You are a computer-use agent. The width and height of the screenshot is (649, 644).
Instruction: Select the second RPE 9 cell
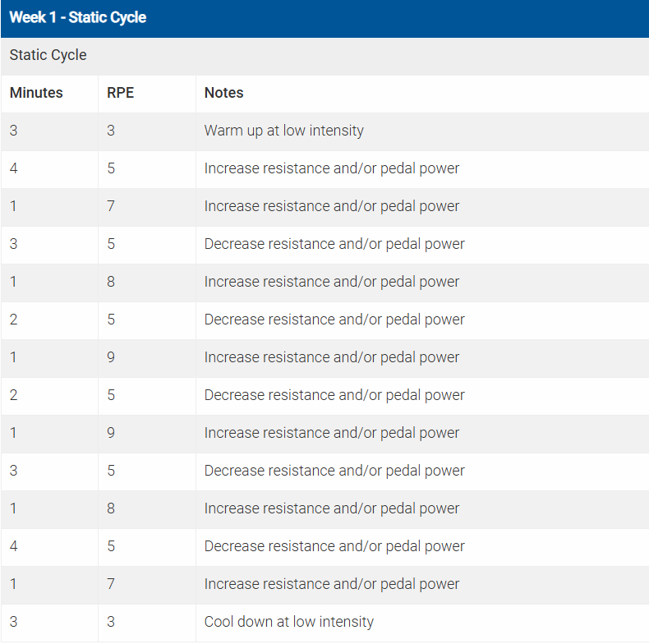(x=111, y=433)
